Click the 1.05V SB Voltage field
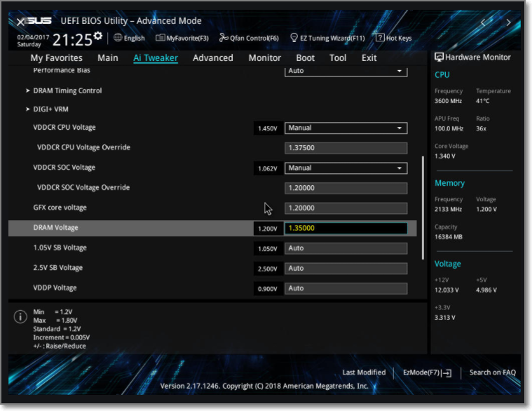532x411 pixels. coord(346,248)
